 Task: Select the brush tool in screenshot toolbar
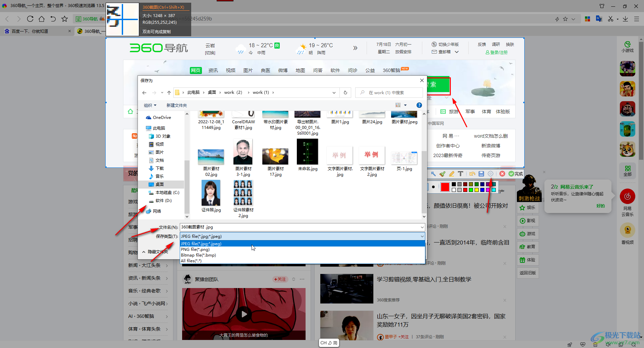[442, 173]
